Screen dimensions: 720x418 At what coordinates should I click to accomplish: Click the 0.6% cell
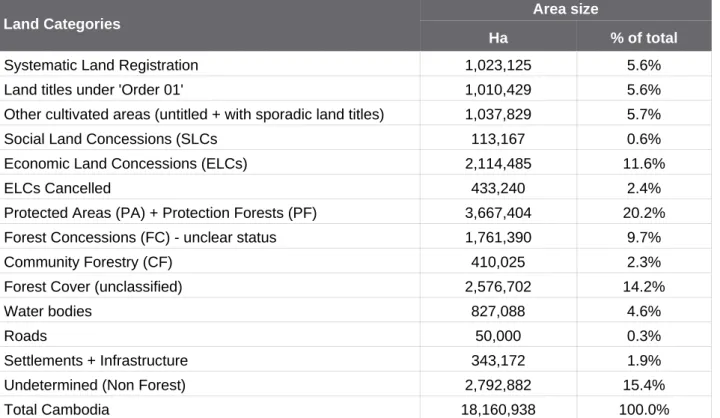pyautogui.click(x=644, y=139)
